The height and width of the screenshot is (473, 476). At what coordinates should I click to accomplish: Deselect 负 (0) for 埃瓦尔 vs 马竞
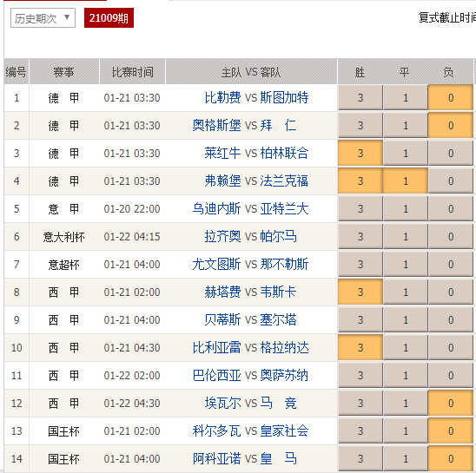click(451, 404)
